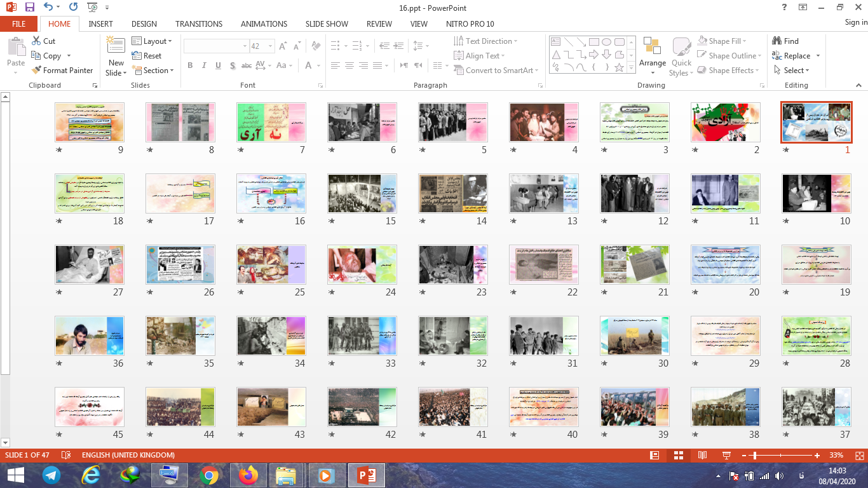
Task: Expand the Layout dropdown
Action: (153, 41)
